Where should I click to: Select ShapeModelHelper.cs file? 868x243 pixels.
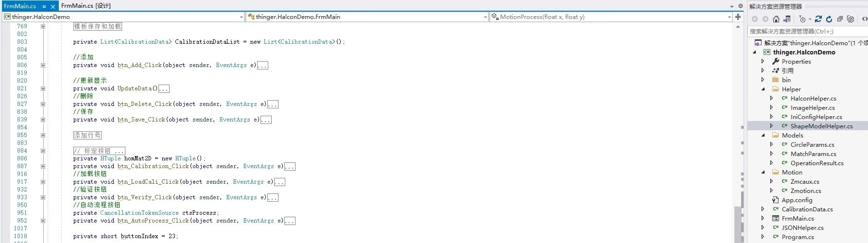821,126
